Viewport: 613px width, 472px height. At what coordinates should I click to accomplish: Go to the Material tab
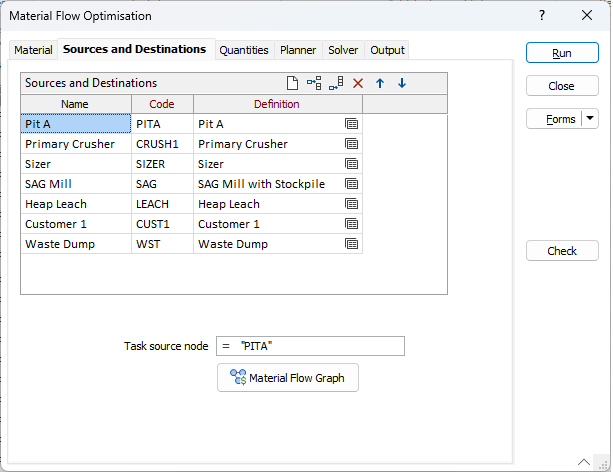click(33, 50)
